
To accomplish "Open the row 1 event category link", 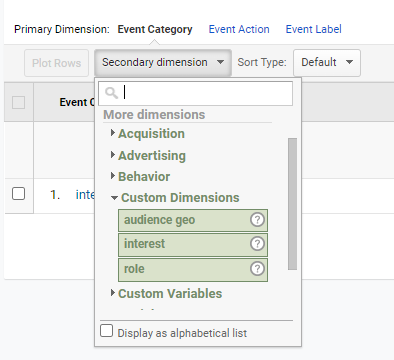I will [85, 194].
